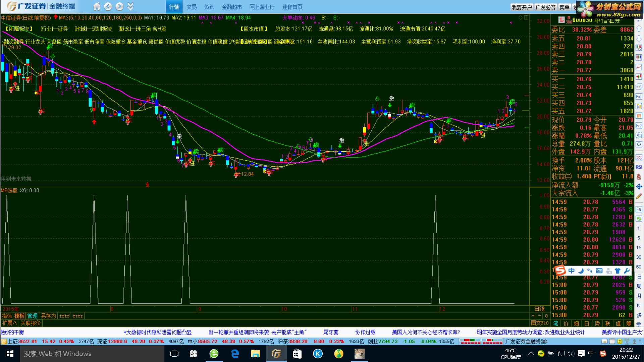Screen dimensions: 644x362
Task: Switch to 日 daily period
Action: [x=639, y=277]
